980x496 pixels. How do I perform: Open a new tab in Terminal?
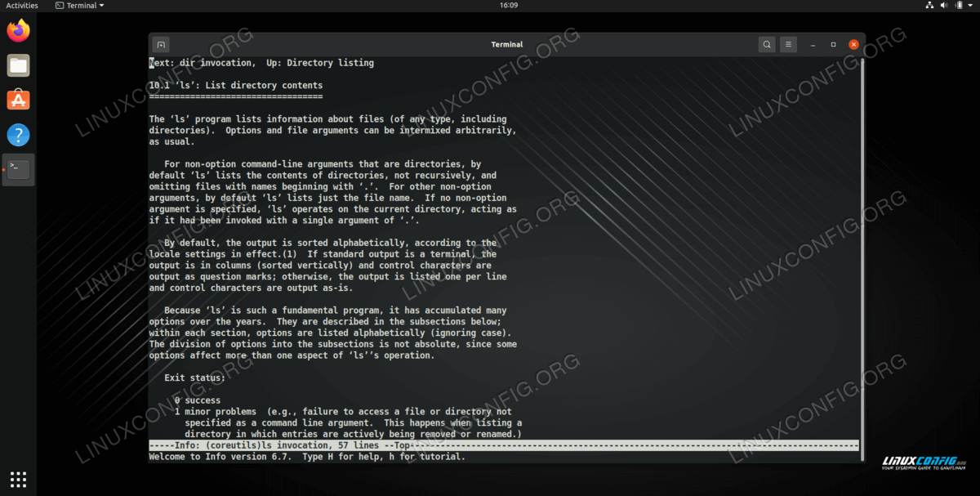click(x=161, y=44)
